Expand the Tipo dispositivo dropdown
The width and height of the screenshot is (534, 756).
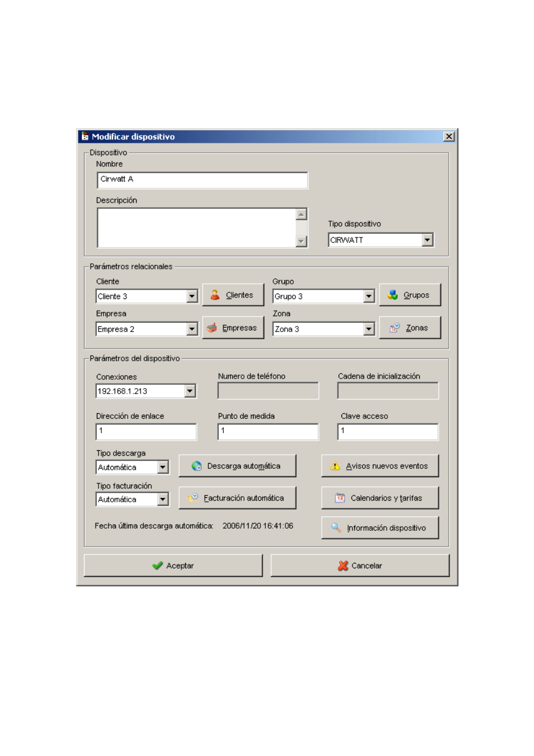point(428,240)
